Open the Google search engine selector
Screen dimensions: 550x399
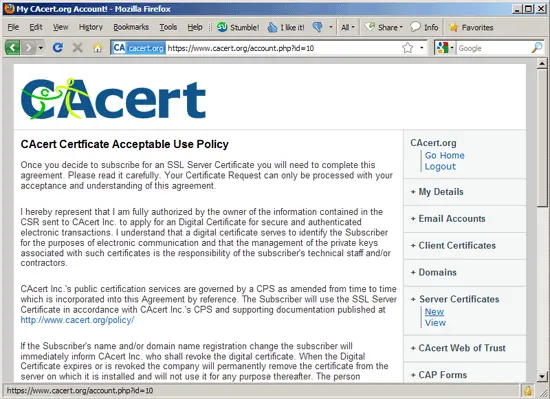pyautogui.click(x=445, y=48)
